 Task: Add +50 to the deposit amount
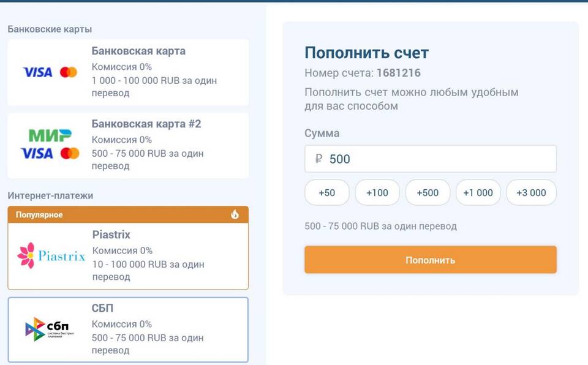pos(327,192)
